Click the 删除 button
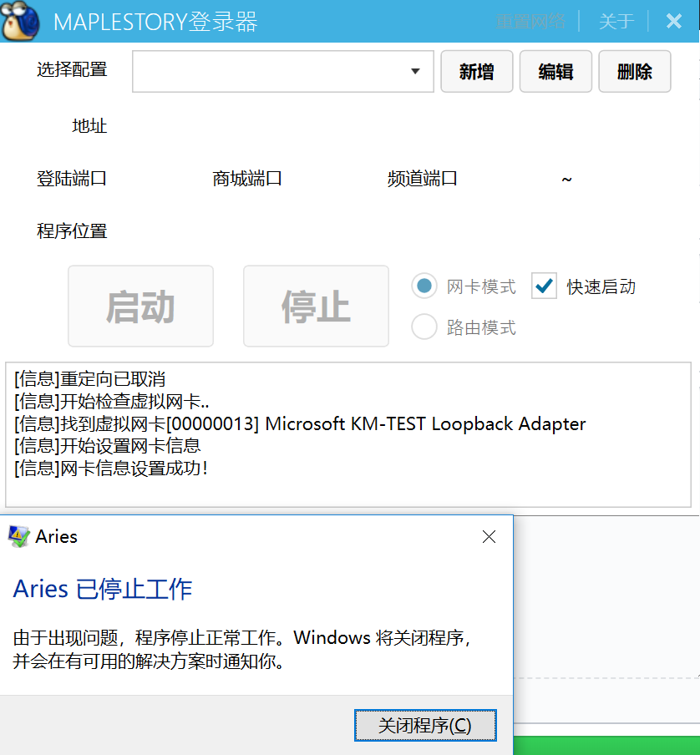Image resolution: width=700 pixels, height=755 pixels. [x=635, y=71]
